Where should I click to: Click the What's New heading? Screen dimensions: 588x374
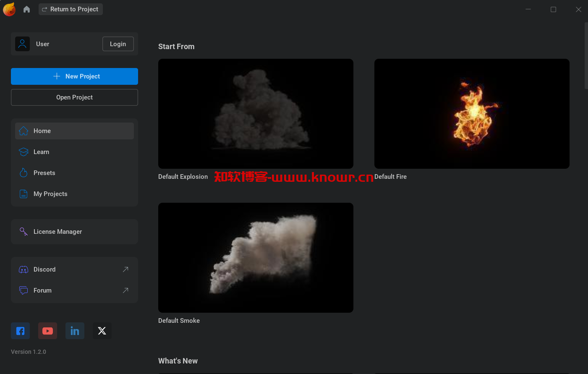click(x=178, y=361)
